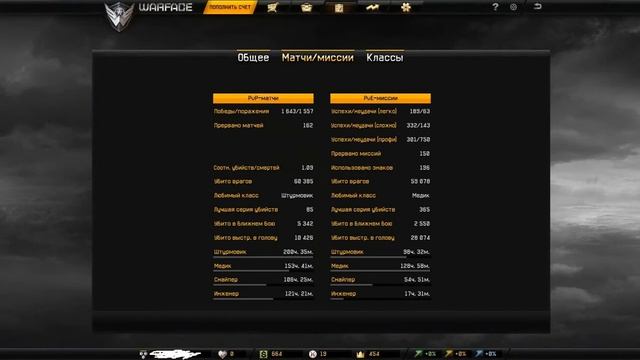Select PvE Успехи/неудачи (легко) row

click(x=380, y=111)
